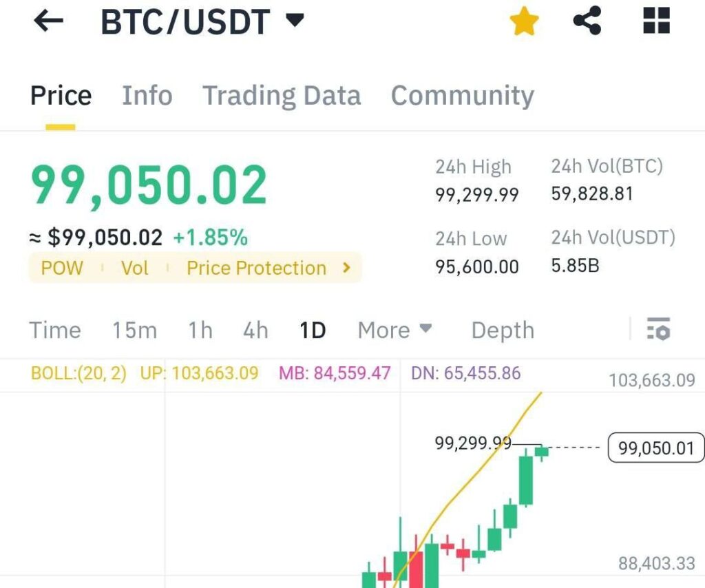Select the 4h chart interval
Viewport: 705px width, 588px height.
pyautogui.click(x=255, y=330)
